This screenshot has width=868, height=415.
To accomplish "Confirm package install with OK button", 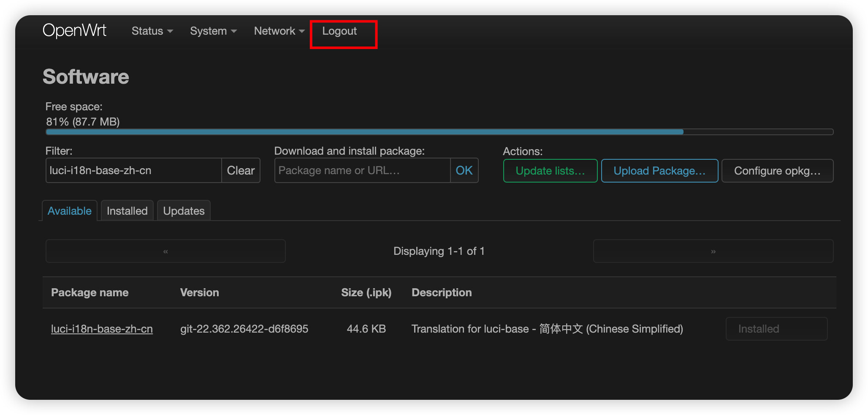I will pos(464,170).
